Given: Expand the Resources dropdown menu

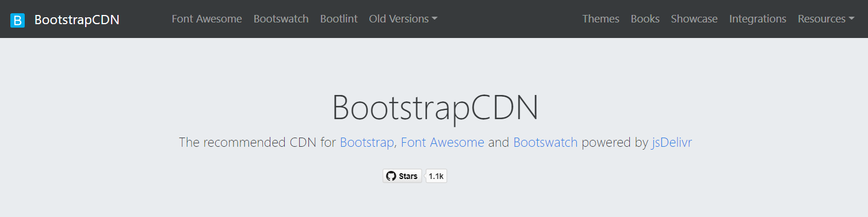Looking at the screenshot, I should point(825,19).
